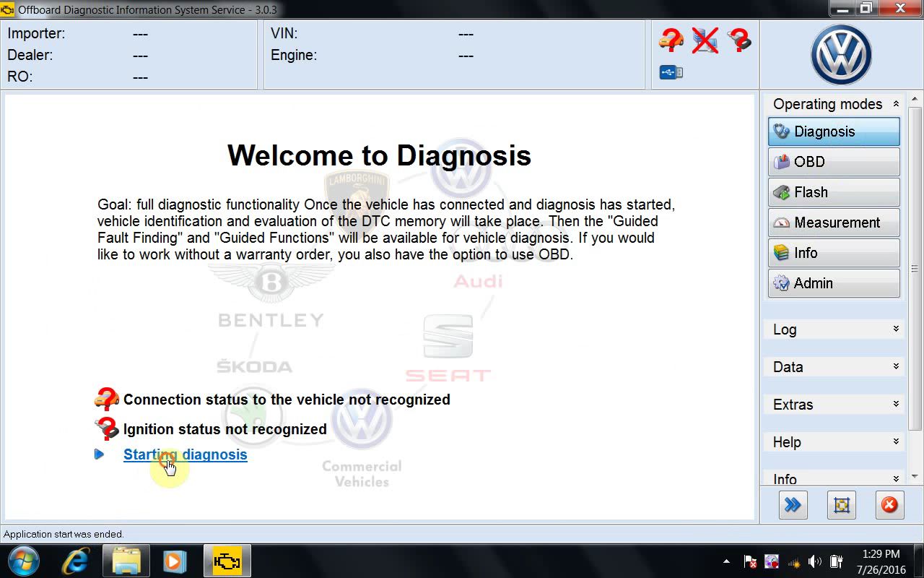The image size is (924, 578).
Task: Click the ignition key status icon in header
Action: click(738, 40)
